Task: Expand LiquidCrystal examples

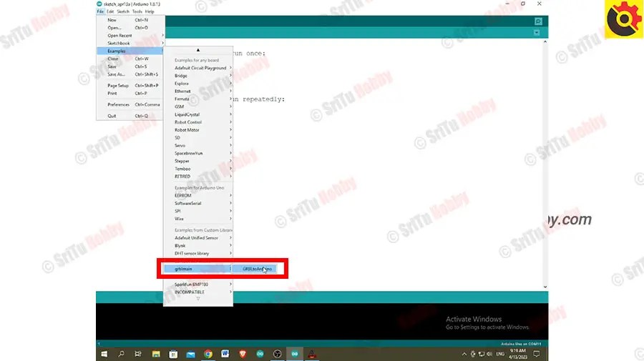Action: pyautogui.click(x=198, y=114)
